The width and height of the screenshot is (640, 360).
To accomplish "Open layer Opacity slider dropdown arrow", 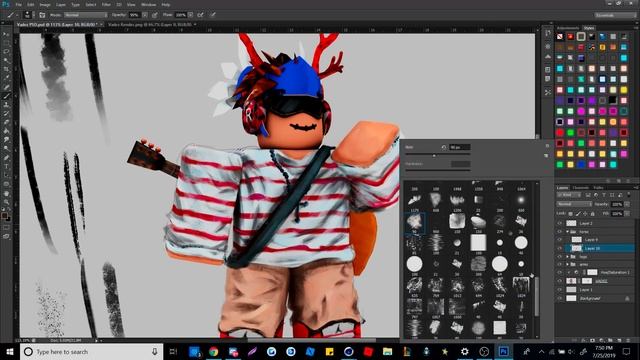I will (x=627, y=204).
